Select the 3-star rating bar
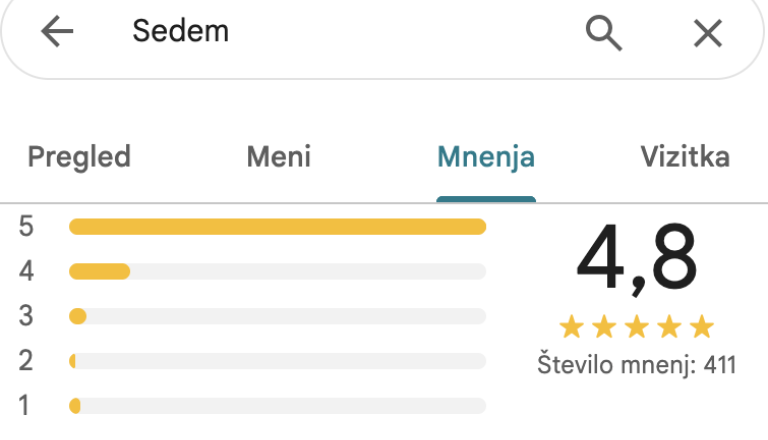The height and width of the screenshot is (440, 768). pyautogui.click(x=277, y=316)
